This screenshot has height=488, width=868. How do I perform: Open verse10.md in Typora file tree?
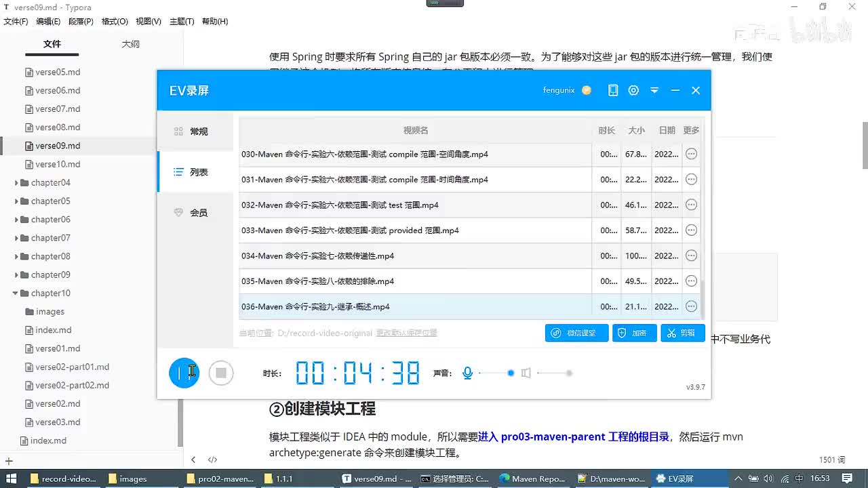pyautogui.click(x=53, y=164)
